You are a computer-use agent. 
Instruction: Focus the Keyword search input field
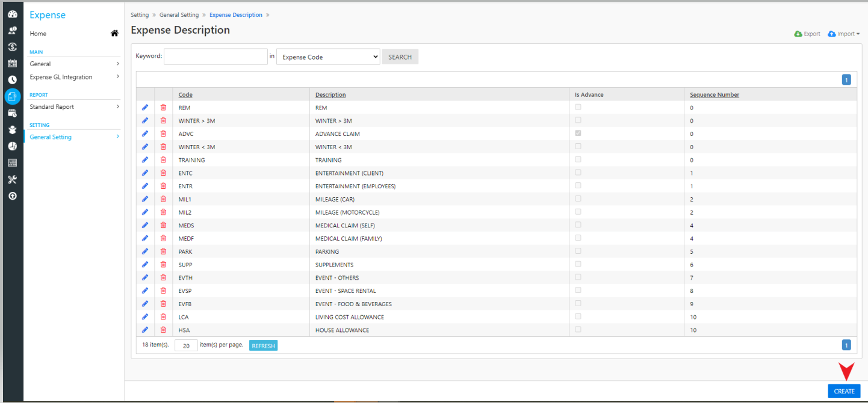[x=215, y=57]
